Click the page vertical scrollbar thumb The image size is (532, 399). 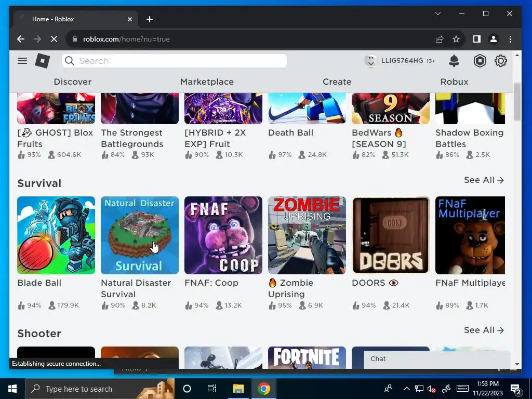517,101
